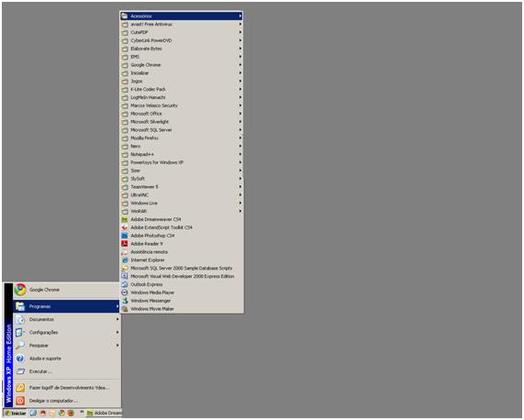The height and width of the screenshot is (420, 524).
Task: Open Ajuda e suporte
Action: pyautogui.click(x=66, y=359)
